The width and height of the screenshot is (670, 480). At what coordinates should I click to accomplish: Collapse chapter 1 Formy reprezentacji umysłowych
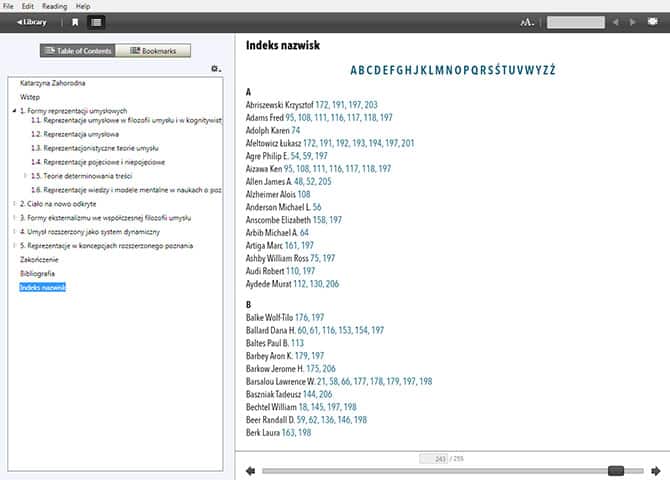[x=14, y=111]
